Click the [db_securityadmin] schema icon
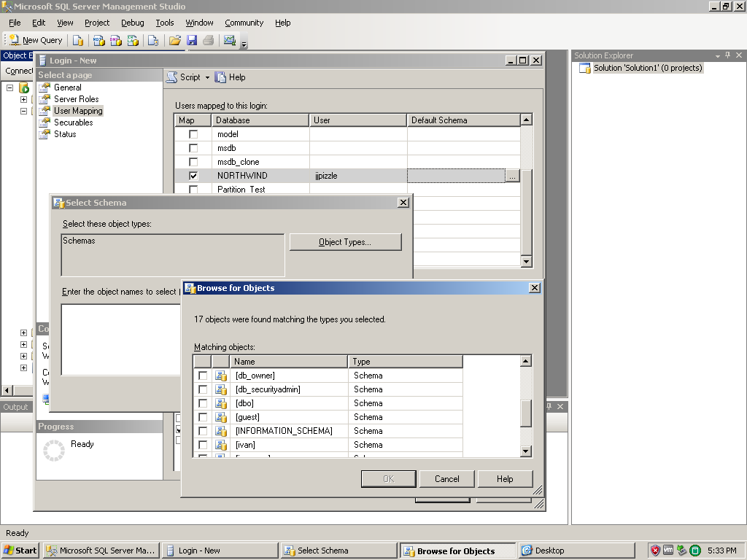This screenshot has height=560, width=747. coord(220,389)
